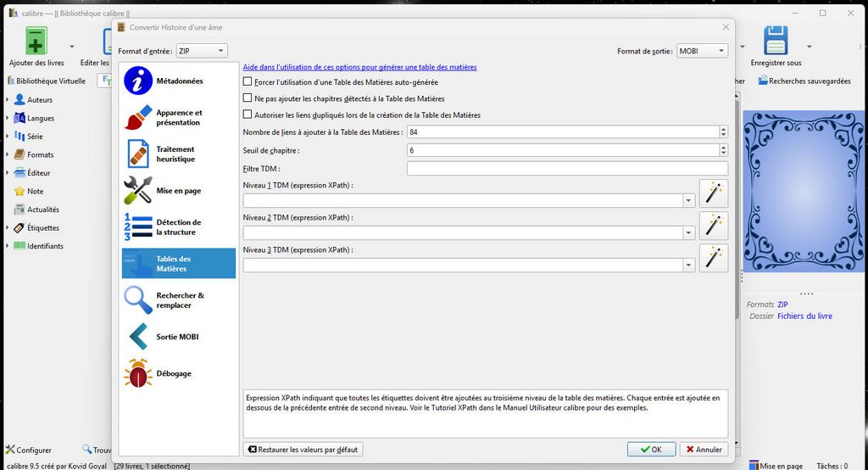Click into the Filtre TDM text field
868x470 pixels.
pos(566,169)
